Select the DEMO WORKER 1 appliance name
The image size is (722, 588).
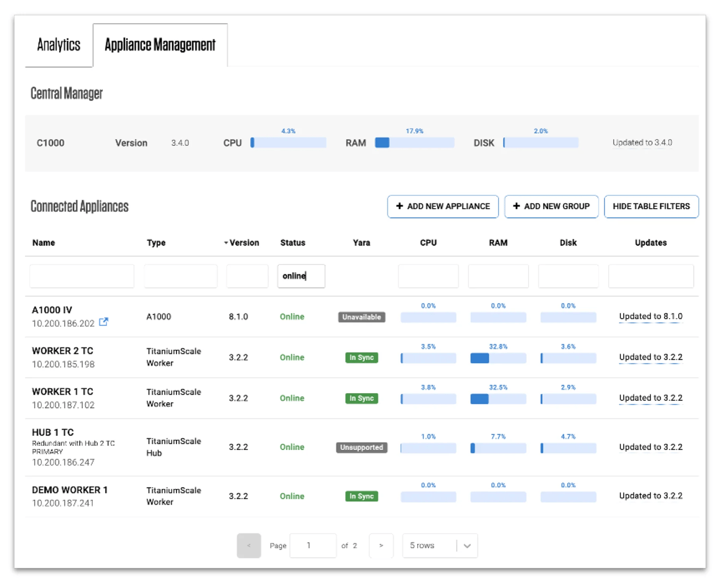(70, 490)
